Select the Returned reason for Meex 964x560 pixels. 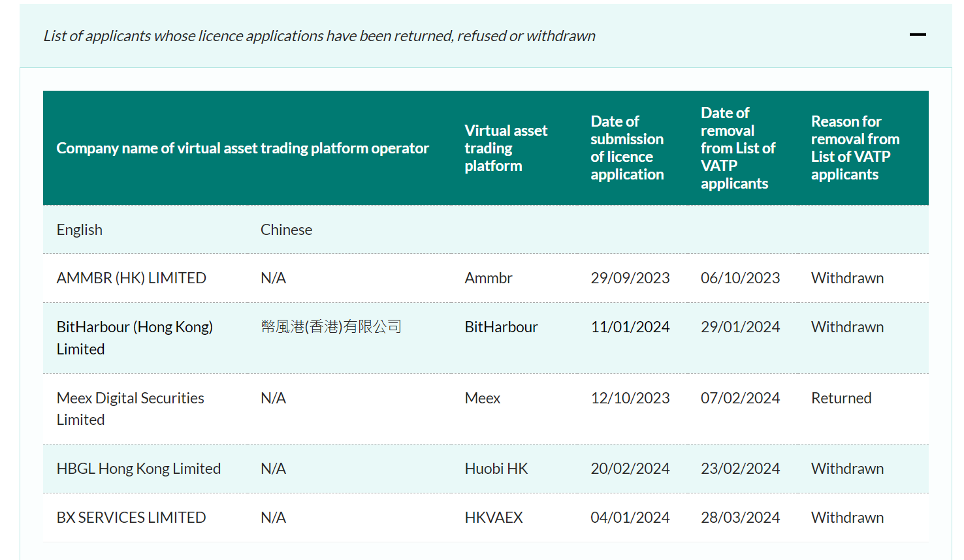pos(841,397)
